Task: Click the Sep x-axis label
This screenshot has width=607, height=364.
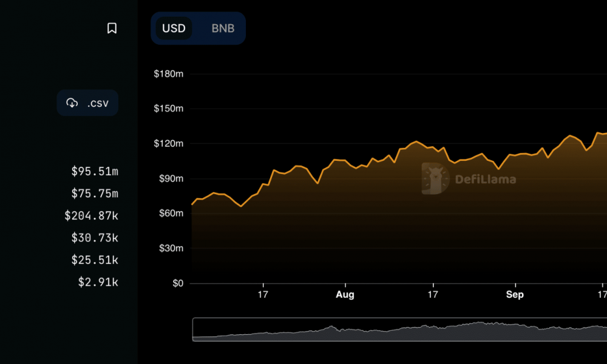Action: [515, 295]
